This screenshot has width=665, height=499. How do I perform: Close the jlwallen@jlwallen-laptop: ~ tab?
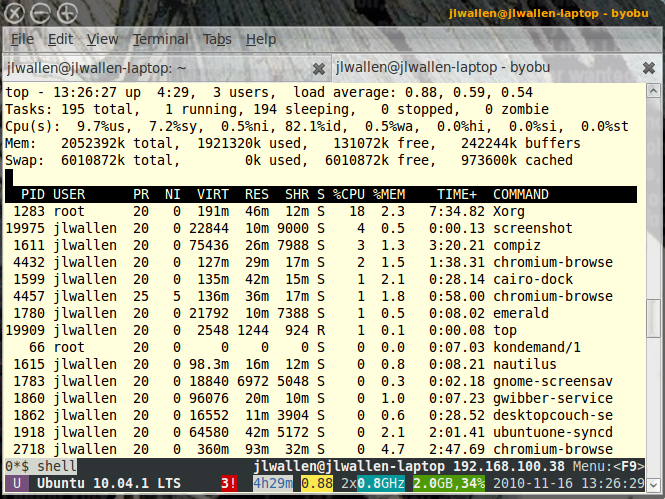tap(318, 69)
